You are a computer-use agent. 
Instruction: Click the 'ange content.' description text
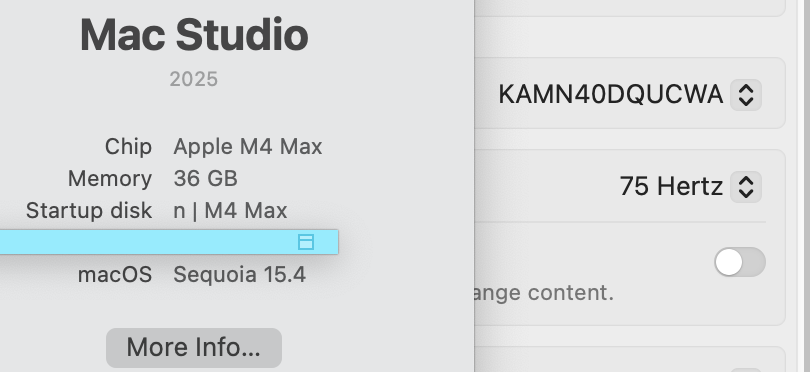point(544,293)
